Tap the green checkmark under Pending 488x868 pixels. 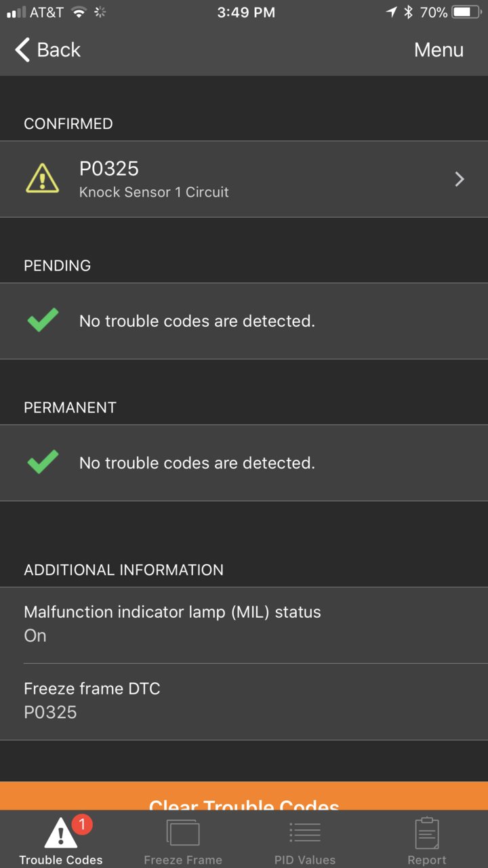[43, 320]
